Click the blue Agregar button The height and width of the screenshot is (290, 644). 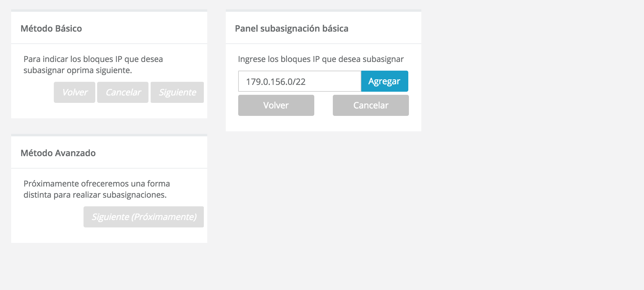384,81
